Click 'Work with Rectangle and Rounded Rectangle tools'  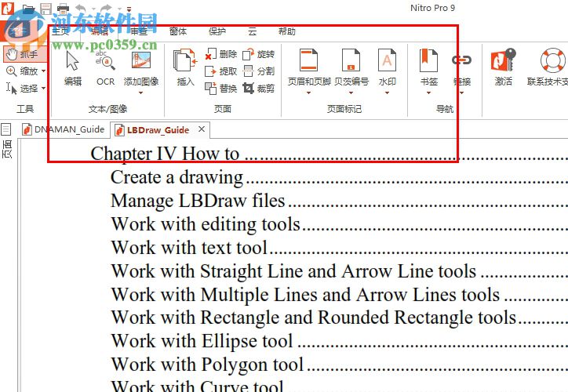(x=313, y=318)
